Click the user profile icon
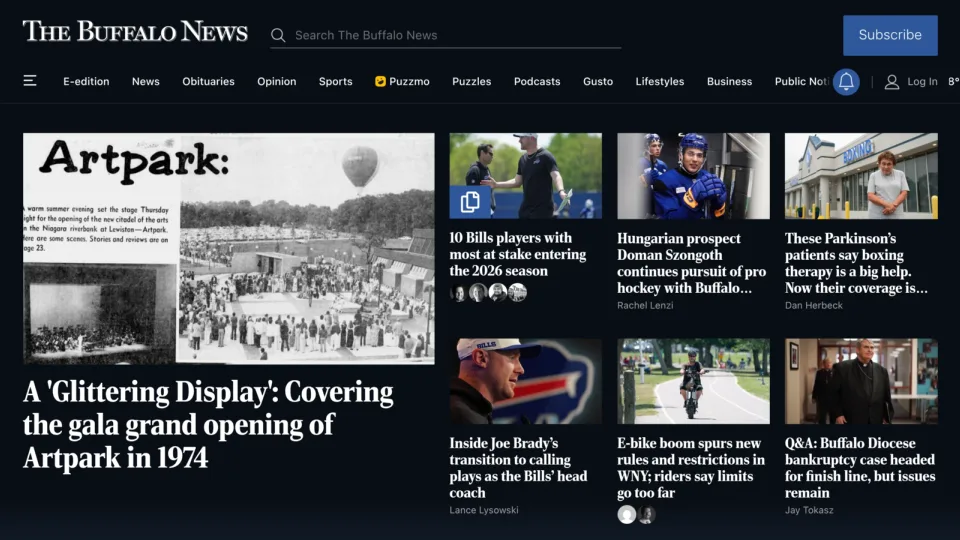 pyautogui.click(x=892, y=81)
